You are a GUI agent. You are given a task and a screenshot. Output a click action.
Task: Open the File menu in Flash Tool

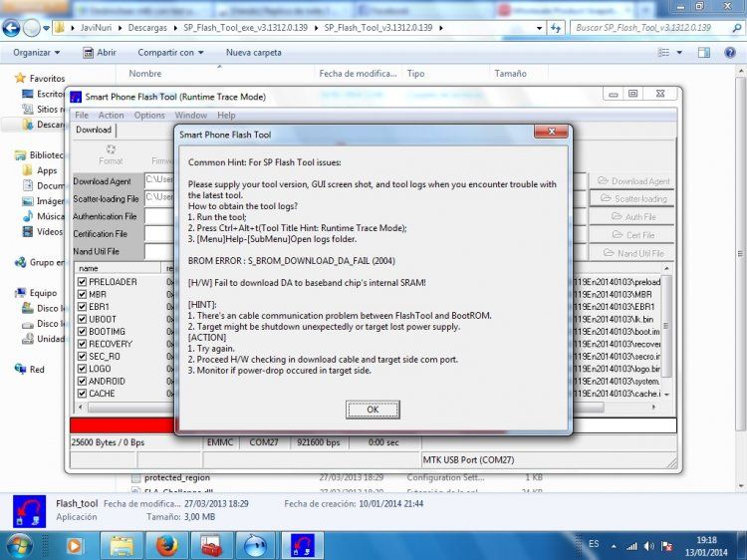click(x=82, y=115)
